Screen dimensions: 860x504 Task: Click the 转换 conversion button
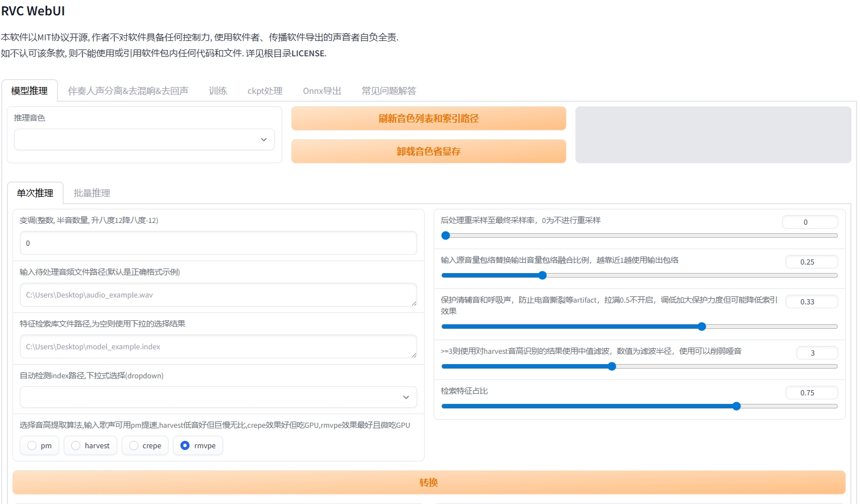point(429,482)
